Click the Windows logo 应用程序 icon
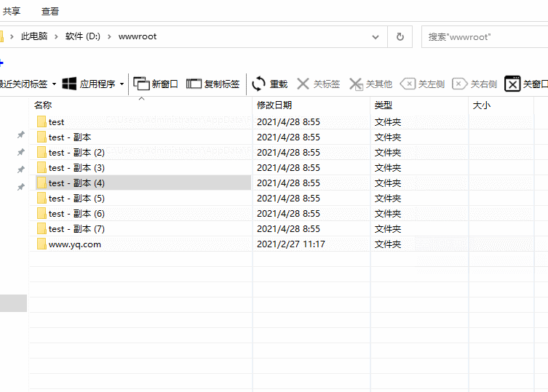This screenshot has height=392, width=548. (69, 84)
